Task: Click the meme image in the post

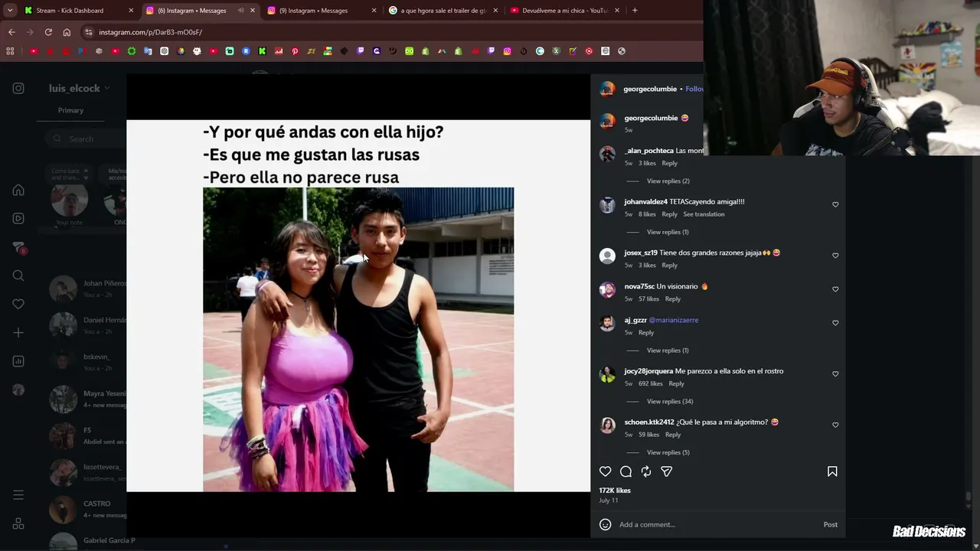Action: tap(358, 305)
